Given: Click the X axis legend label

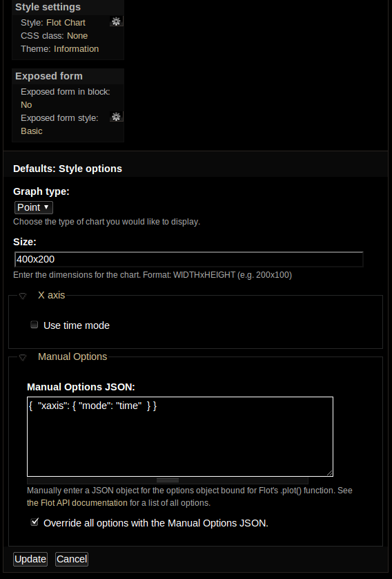Looking at the screenshot, I should tap(51, 296).
